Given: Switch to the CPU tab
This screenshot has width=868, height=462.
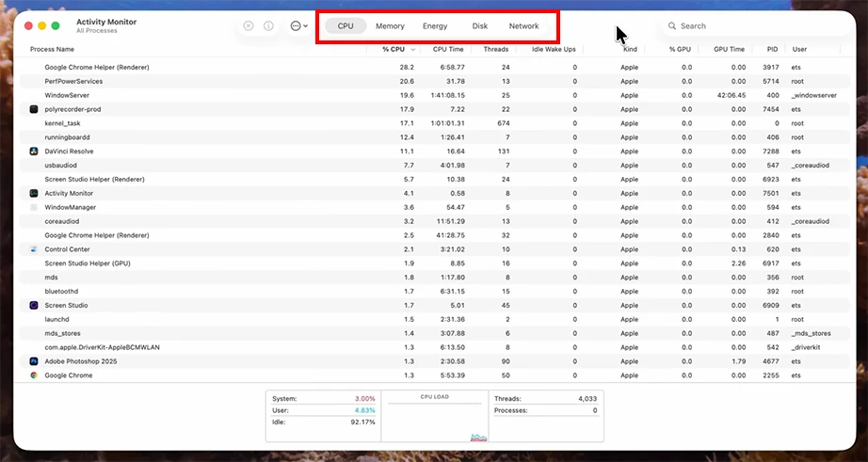Looking at the screenshot, I should tap(346, 26).
